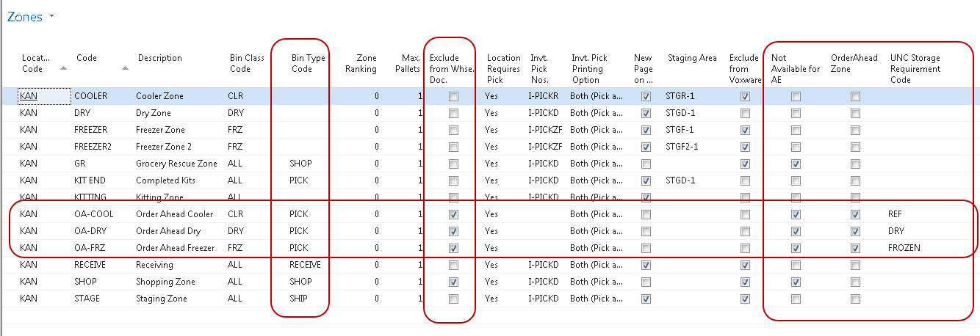Uncheck Exclude from Whse. Doc. for OA-COOL
This screenshot has height=336, width=980.
[453, 214]
